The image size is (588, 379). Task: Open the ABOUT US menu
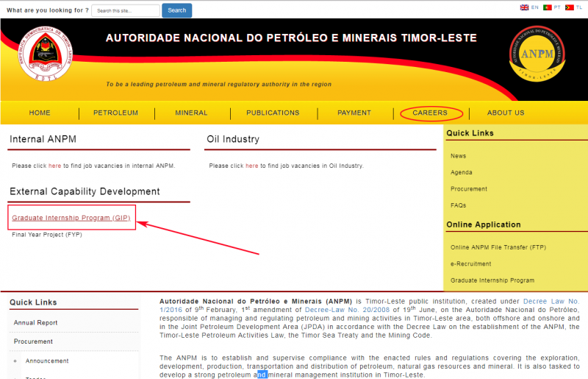(x=506, y=113)
